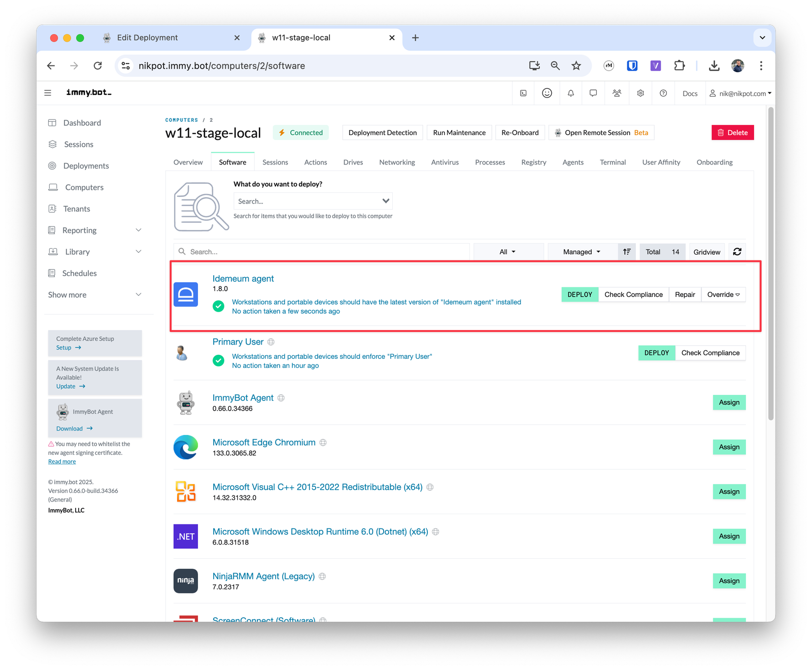This screenshot has width=812, height=670.
Task: Switch to the Overview tab
Action: pyautogui.click(x=188, y=162)
